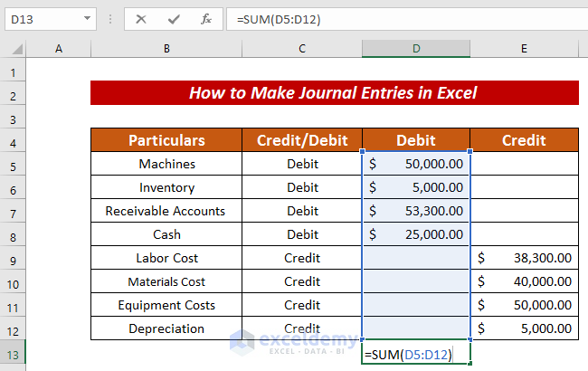Click 'Credit' type cell in Materials Cost row
The width and height of the screenshot is (588, 371).
tap(302, 281)
